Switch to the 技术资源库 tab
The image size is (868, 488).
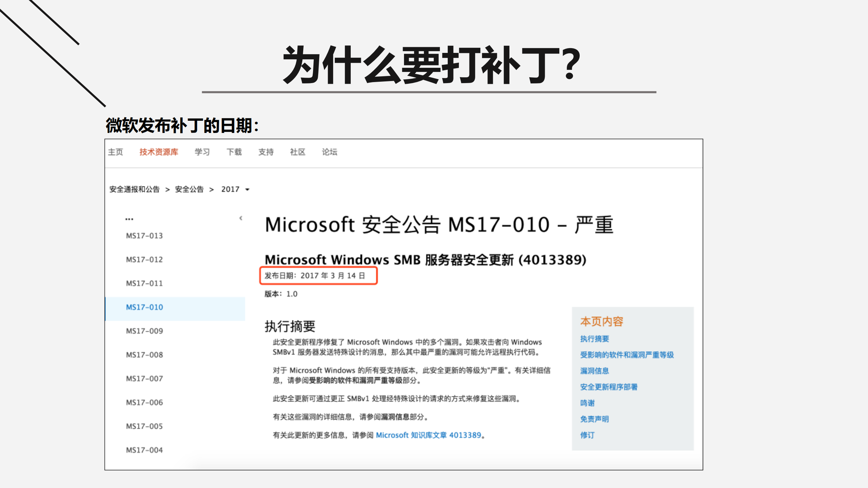159,152
